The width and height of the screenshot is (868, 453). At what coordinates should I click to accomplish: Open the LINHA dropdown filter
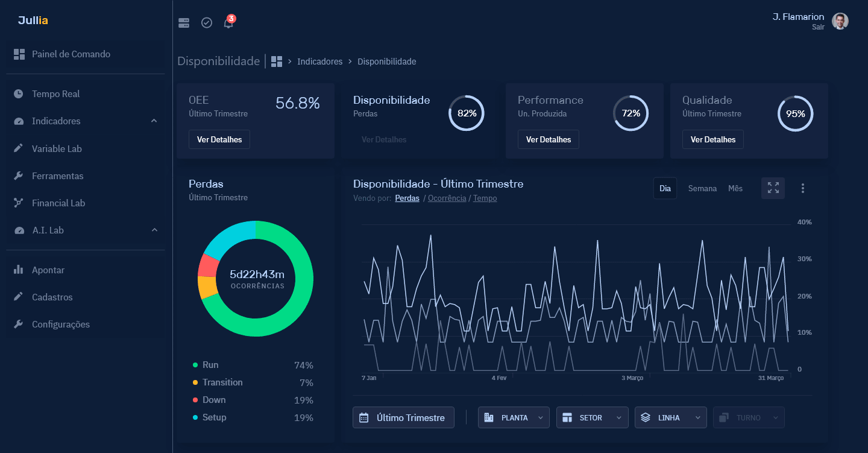[x=670, y=417]
